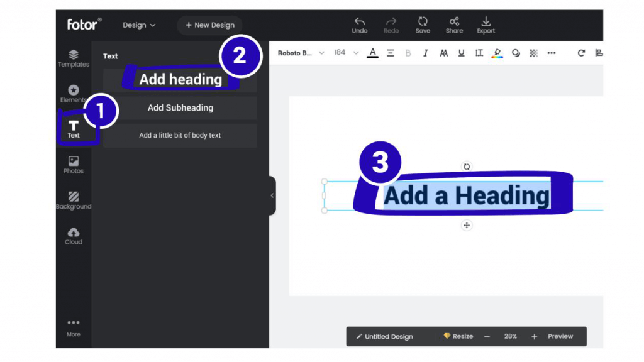Toggle italic text formatting

[426, 53]
